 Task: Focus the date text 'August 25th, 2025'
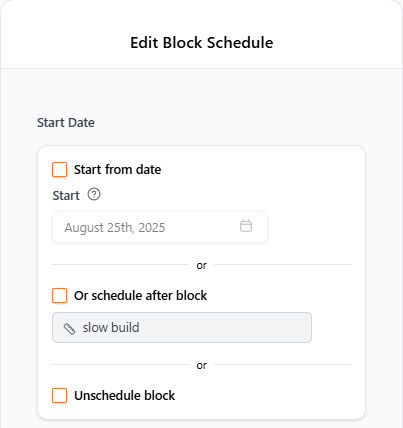(115, 228)
